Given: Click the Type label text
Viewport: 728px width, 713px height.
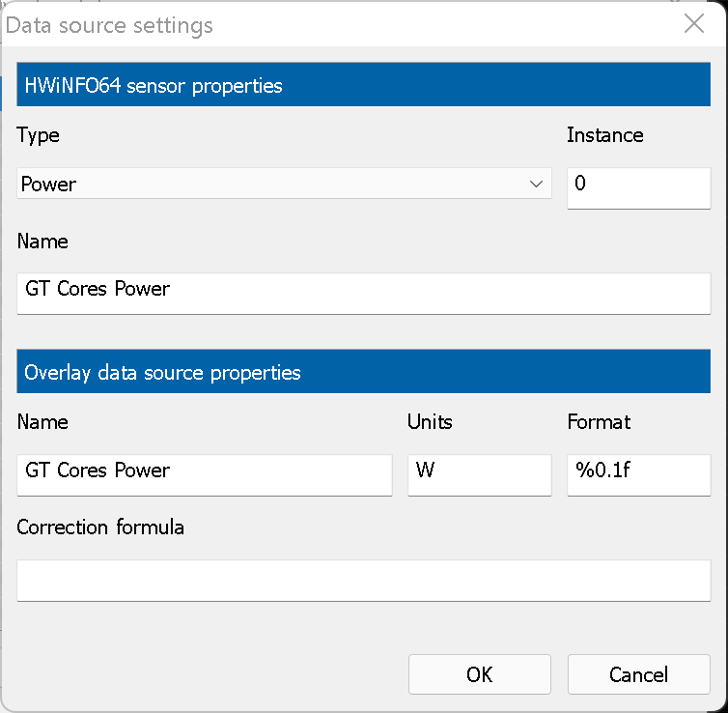Looking at the screenshot, I should click(39, 135).
